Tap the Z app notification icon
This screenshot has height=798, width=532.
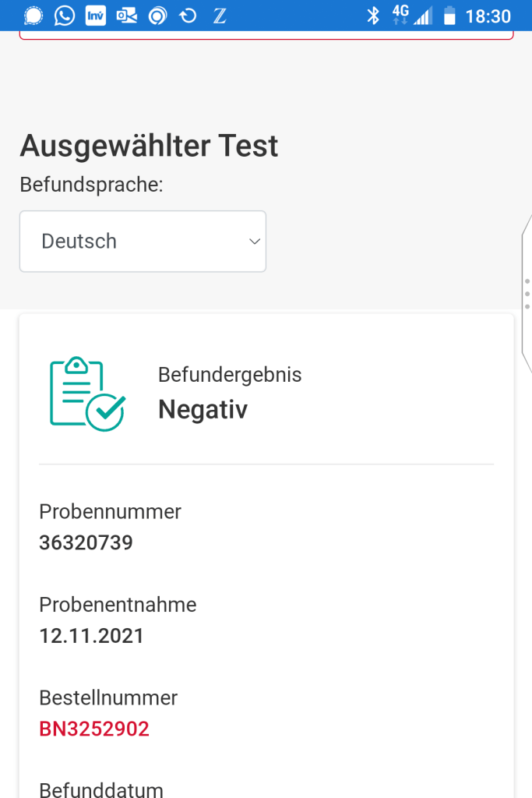[x=220, y=16]
